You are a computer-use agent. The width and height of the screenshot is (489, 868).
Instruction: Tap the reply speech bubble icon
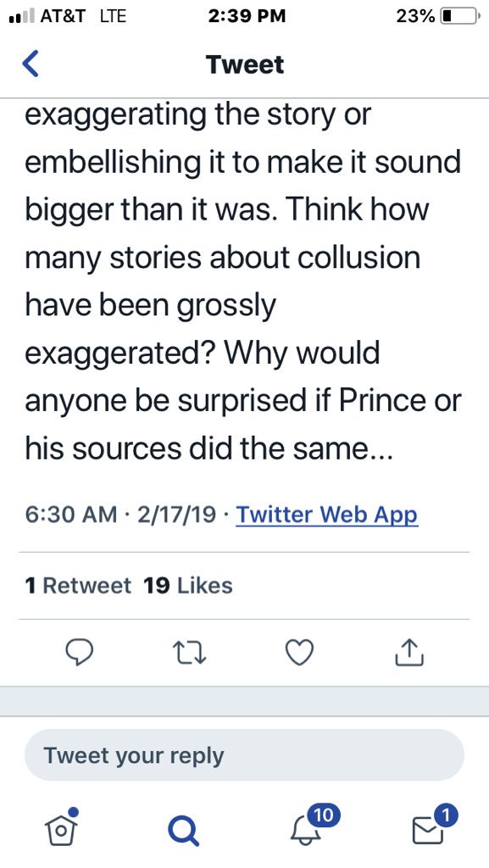click(79, 652)
